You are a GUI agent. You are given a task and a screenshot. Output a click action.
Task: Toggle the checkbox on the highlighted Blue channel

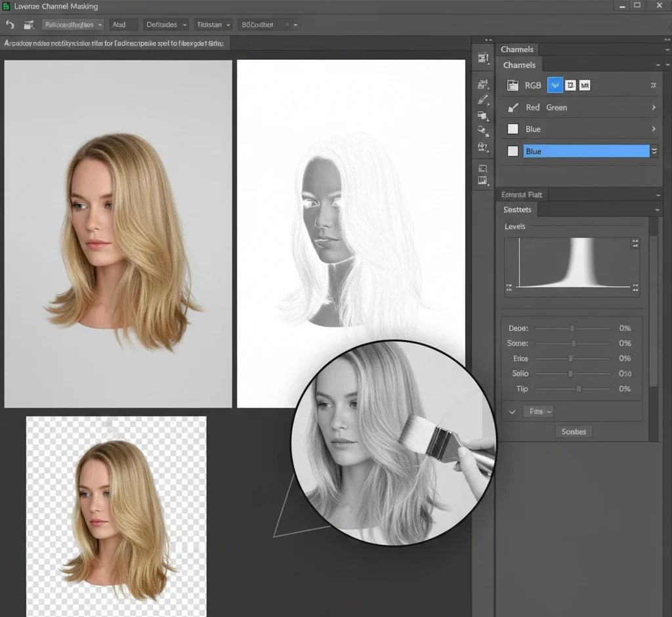point(513,150)
